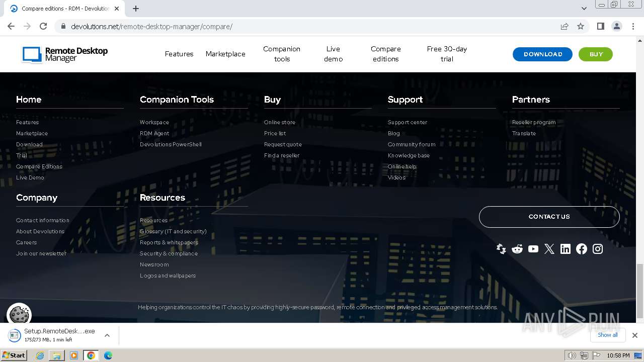Open the Find a reseller link
The width and height of the screenshot is (644, 362).
(282, 155)
